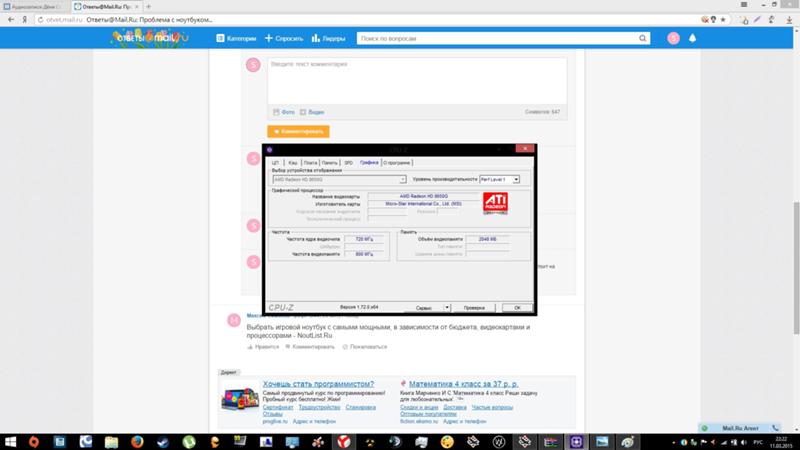Open green uTorrent icon in taskbar
The image size is (800, 450).
coord(189,442)
